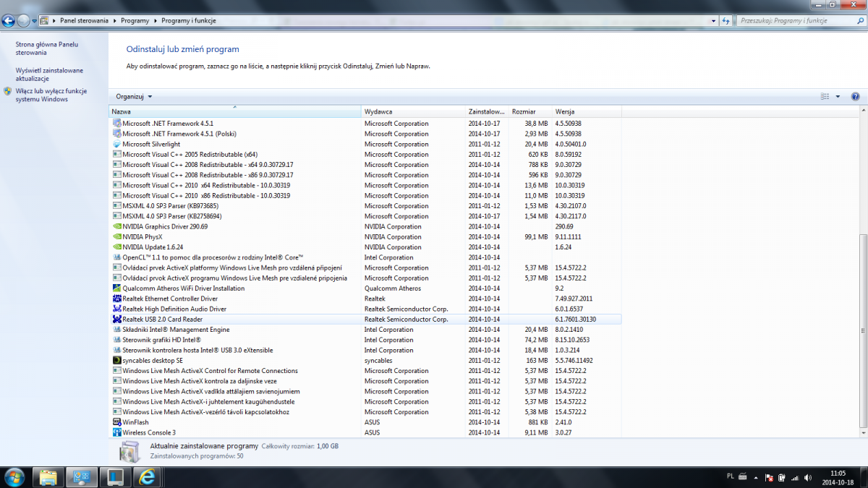Select Windows Live Mesh ActiveX kontrola za daljinske veze
Screen dimensions: 868x488
point(365,381)
